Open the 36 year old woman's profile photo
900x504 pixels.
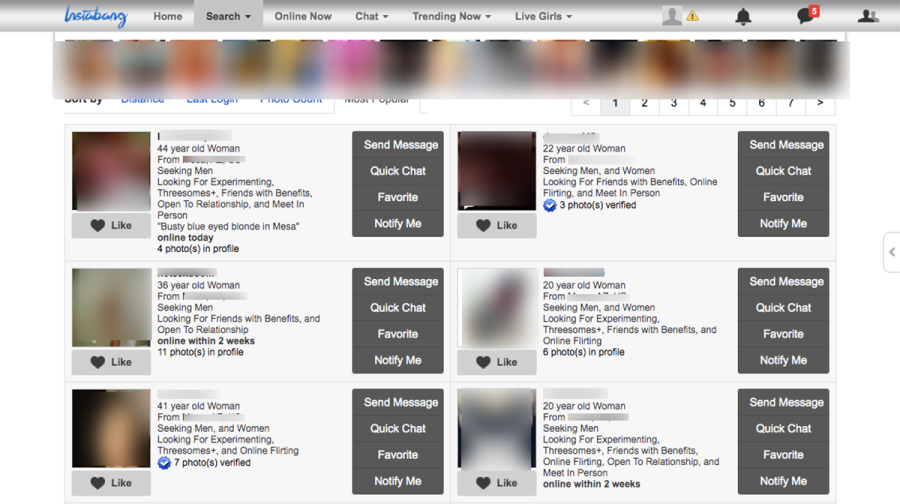point(111,307)
